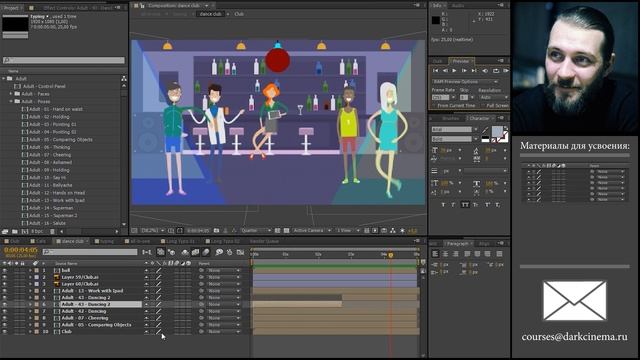
Task: Toggle loop option in Preview panel
Action: pos(496,71)
